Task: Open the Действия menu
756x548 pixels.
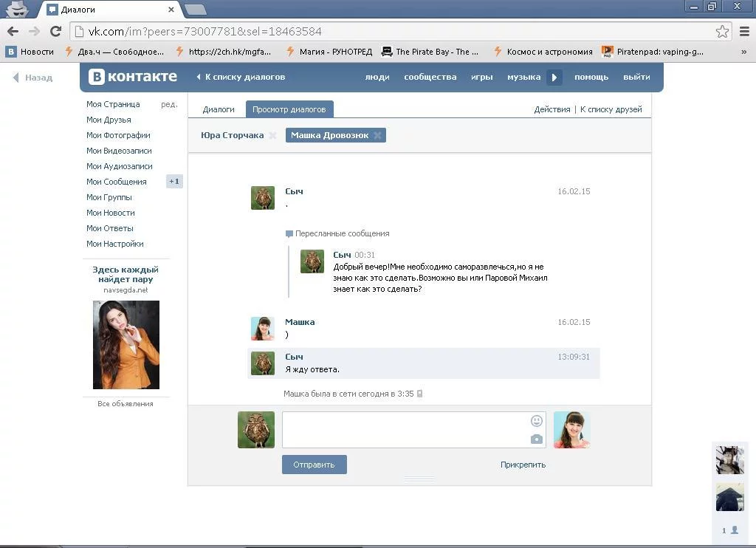Action: click(552, 109)
